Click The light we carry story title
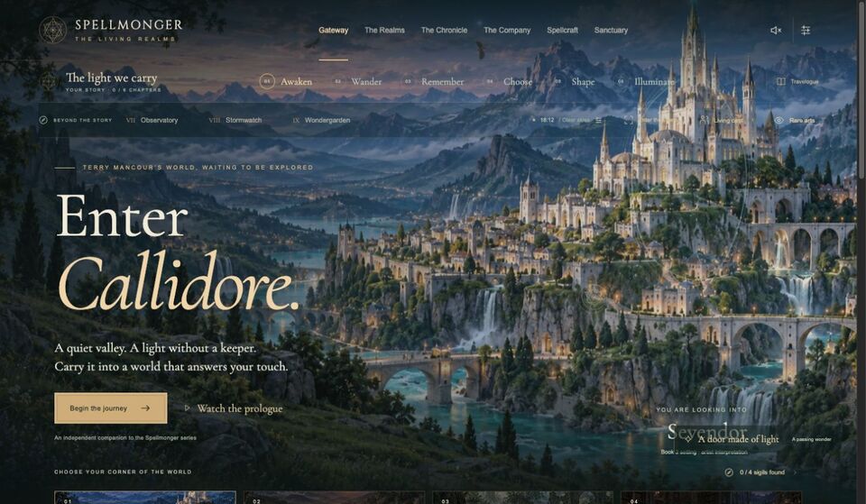The width and height of the screenshot is (866, 504). (x=111, y=78)
